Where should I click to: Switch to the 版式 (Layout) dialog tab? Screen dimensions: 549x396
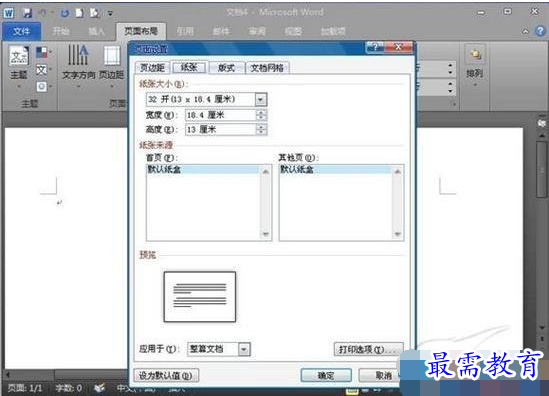point(226,68)
